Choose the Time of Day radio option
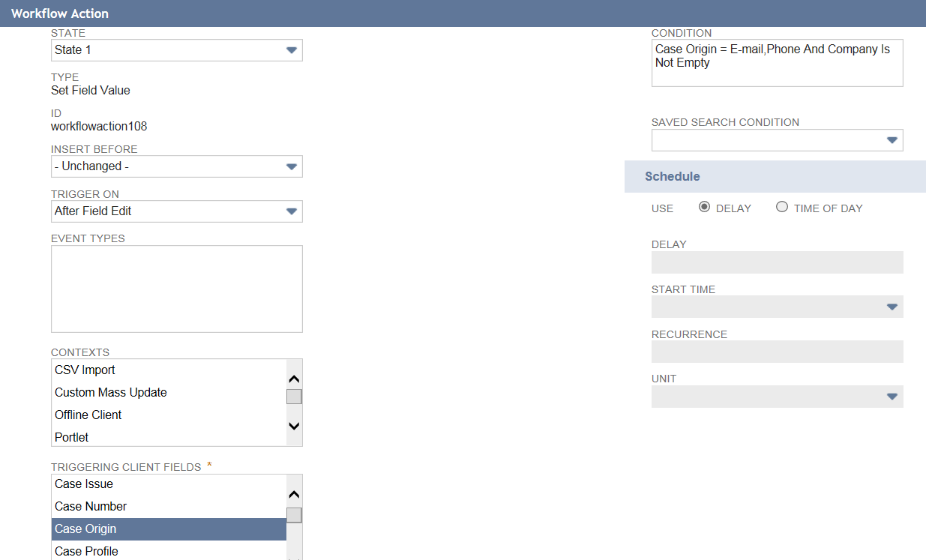 pyautogui.click(x=782, y=208)
